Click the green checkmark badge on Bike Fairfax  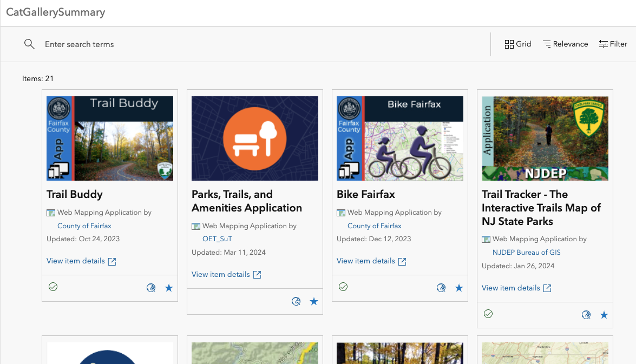pyautogui.click(x=343, y=287)
